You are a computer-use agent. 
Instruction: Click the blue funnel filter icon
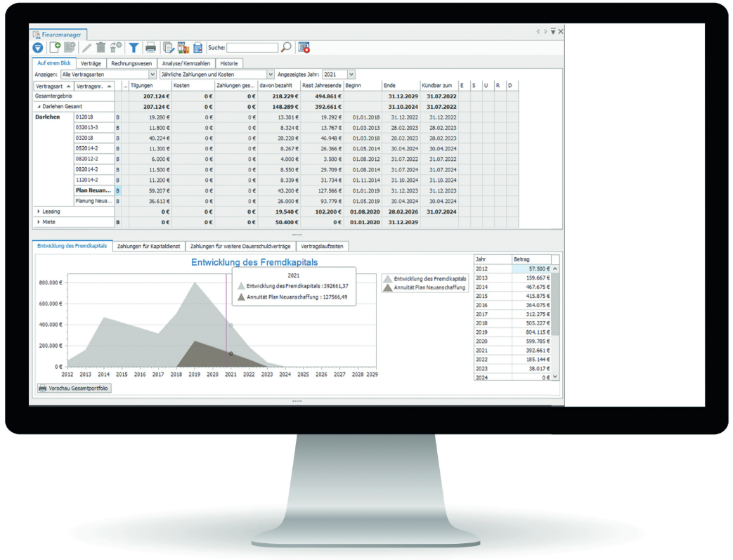coord(134,48)
